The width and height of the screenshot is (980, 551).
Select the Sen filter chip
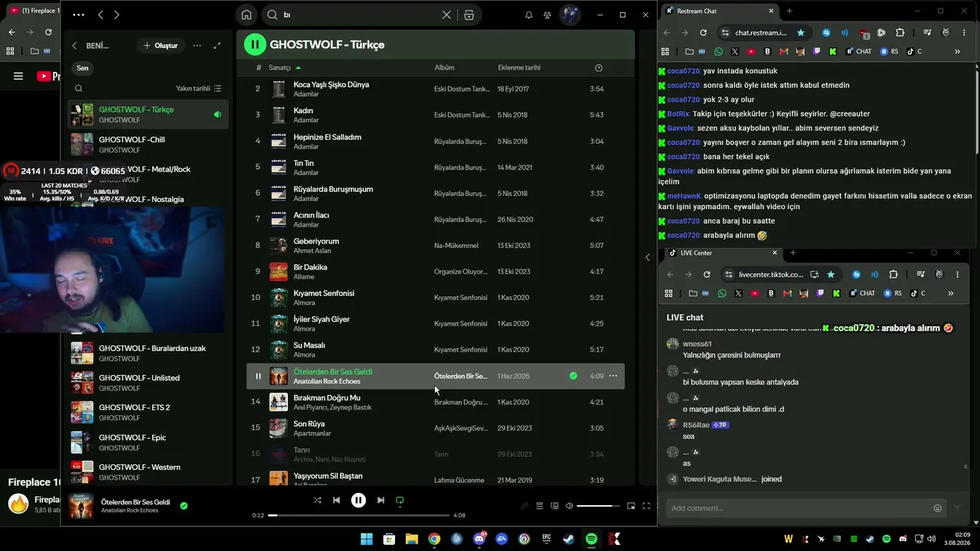tap(82, 68)
